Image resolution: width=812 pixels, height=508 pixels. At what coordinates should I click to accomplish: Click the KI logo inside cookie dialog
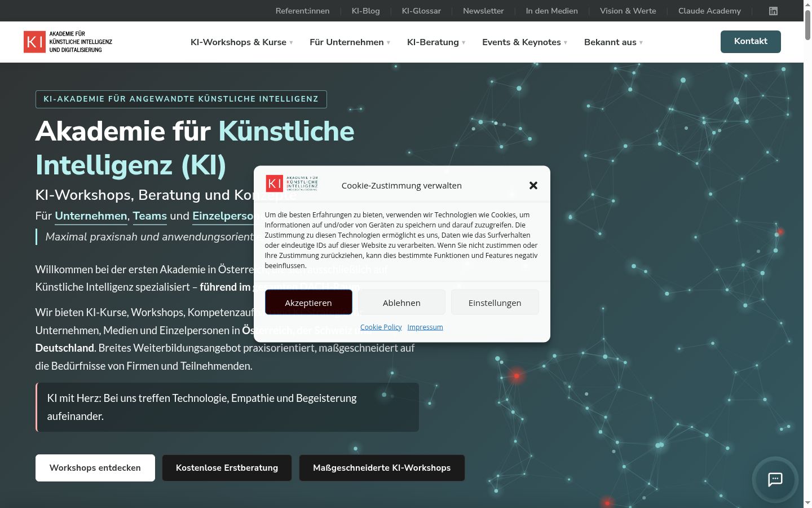(x=292, y=183)
